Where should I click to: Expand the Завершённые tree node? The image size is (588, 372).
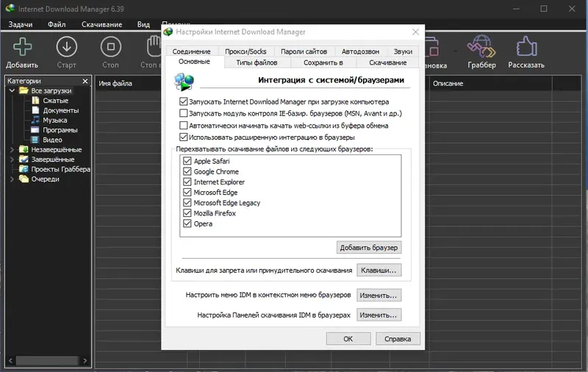[x=12, y=159]
